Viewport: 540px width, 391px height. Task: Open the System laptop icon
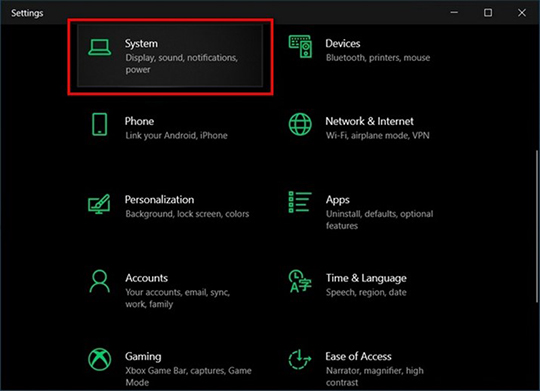tap(100, 47)
